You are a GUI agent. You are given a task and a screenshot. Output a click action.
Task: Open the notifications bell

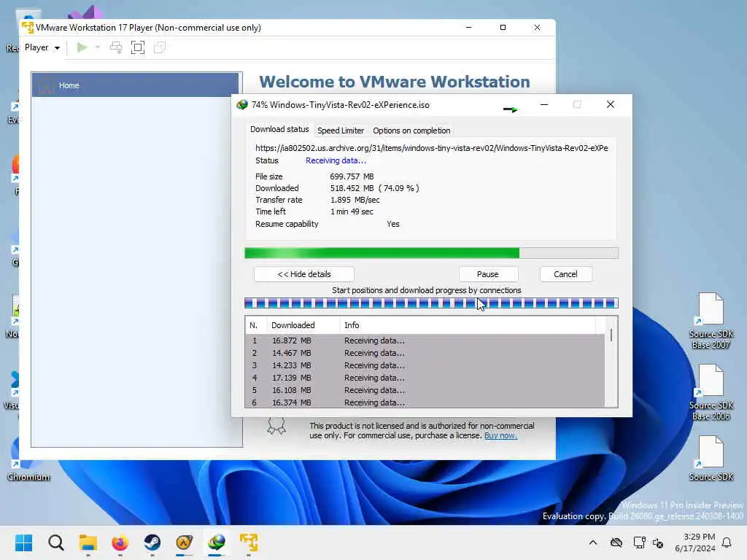(x=727, y=542)
